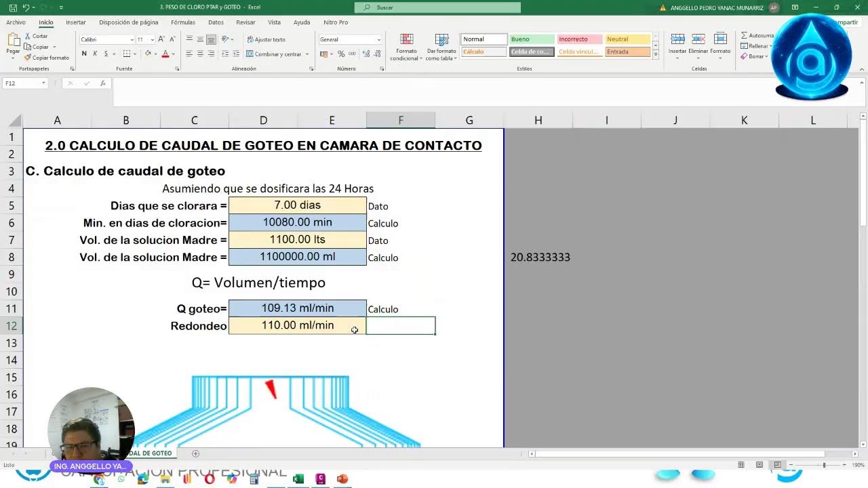Select the 1100.00 lts cell
The width and height of the screenshot is (868, 488).
(297, 240)
